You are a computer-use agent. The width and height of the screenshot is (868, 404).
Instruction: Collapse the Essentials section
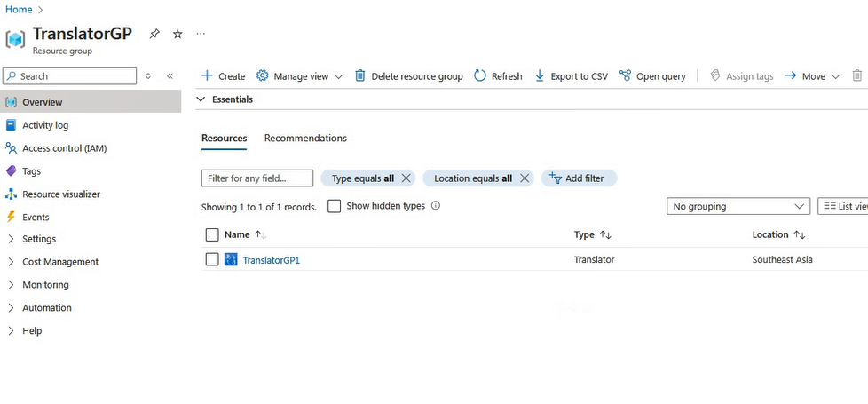pos(201,99)
